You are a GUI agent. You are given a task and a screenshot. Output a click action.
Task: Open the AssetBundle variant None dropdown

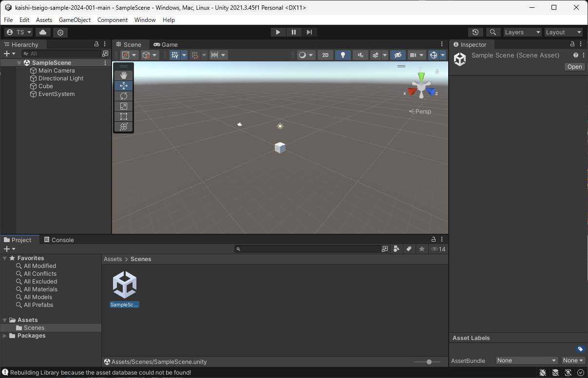(x=573, y=360)
